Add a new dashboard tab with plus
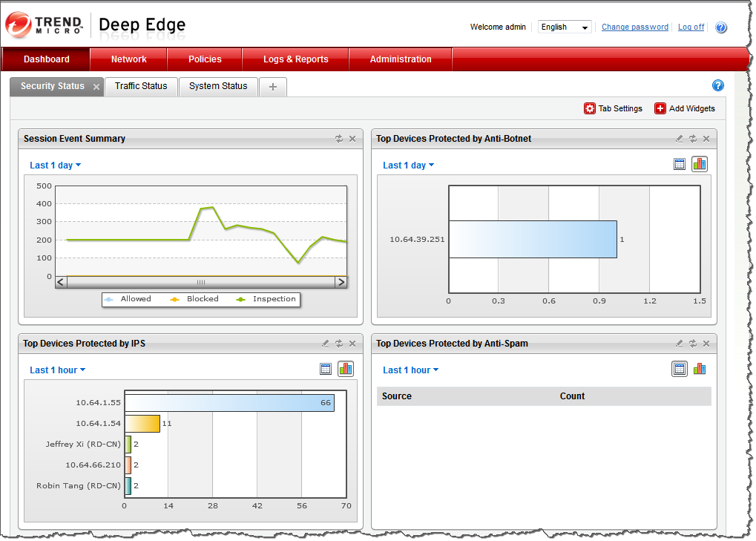The height and width of the screenshot is (541, 756). 273,87
